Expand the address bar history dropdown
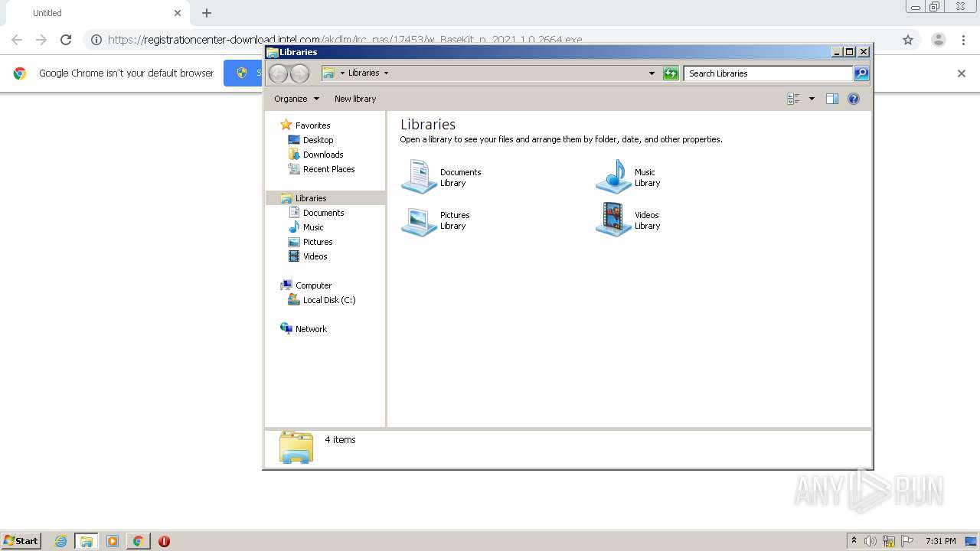Viewport: 980px width, 551px height. [x=652, y=73]
